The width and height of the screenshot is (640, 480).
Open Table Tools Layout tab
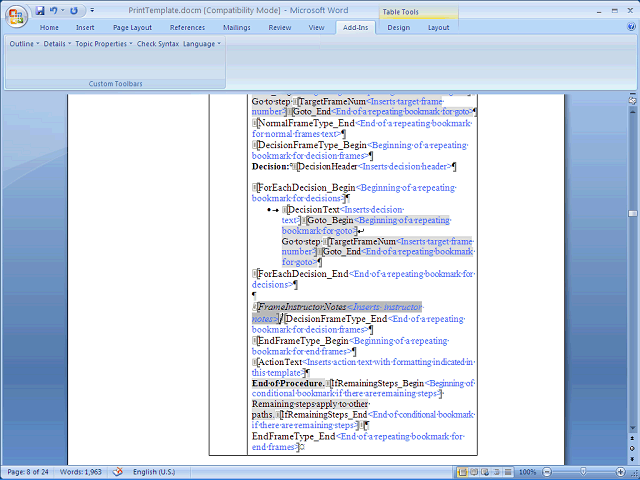coord(438,27)
